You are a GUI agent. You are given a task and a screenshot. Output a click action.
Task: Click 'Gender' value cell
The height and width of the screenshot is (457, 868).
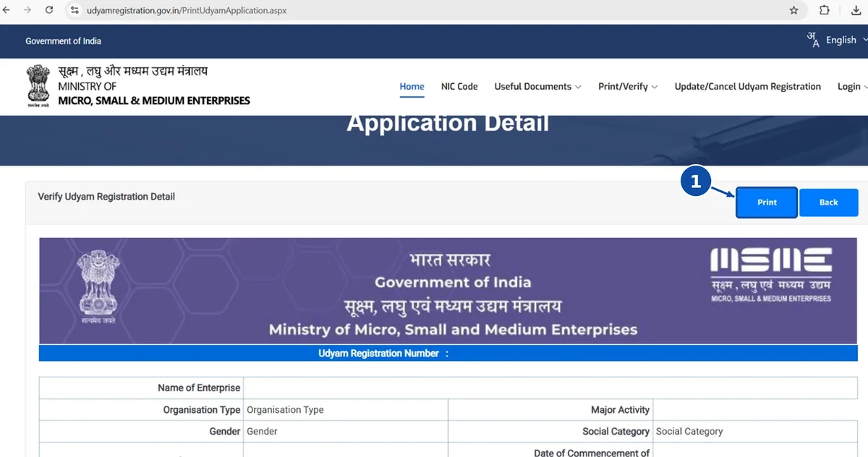tap(346, 432)
